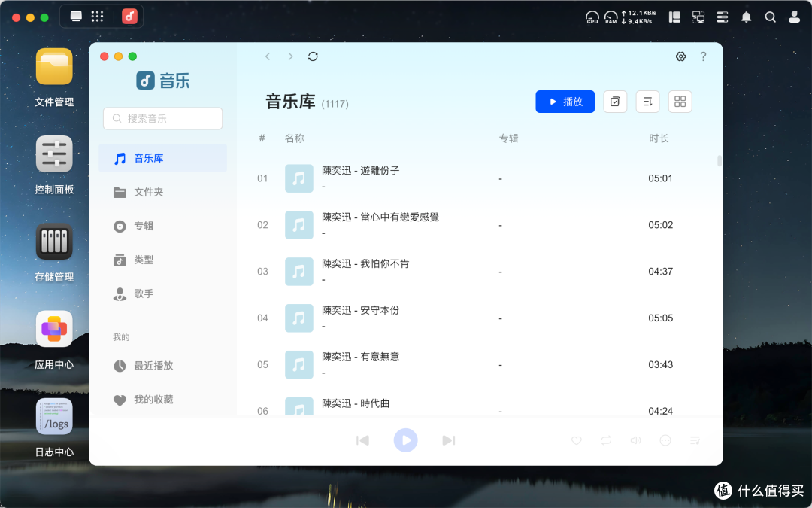
Task: Open the volume control speaker icon
Action: [x=635, y=440]
